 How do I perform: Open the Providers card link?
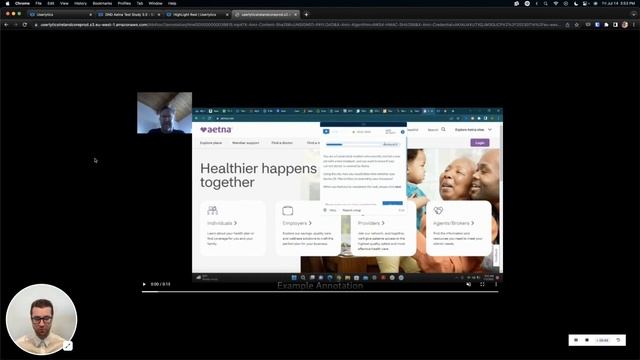pyautogui.click(x=371, y=223)
